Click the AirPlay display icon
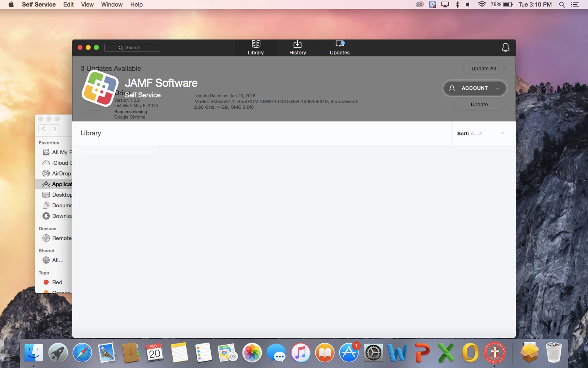 click(x=445, y=4)
